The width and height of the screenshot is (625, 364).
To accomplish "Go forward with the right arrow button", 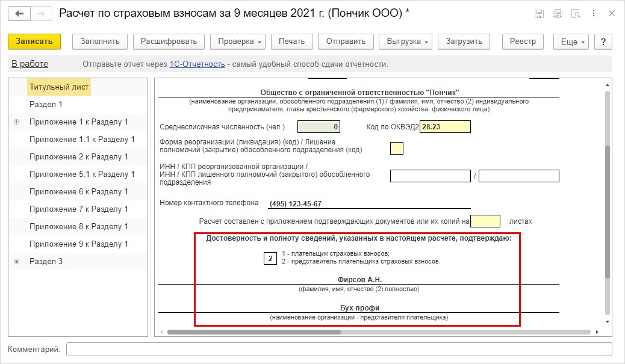I will (x=41, y=14).
